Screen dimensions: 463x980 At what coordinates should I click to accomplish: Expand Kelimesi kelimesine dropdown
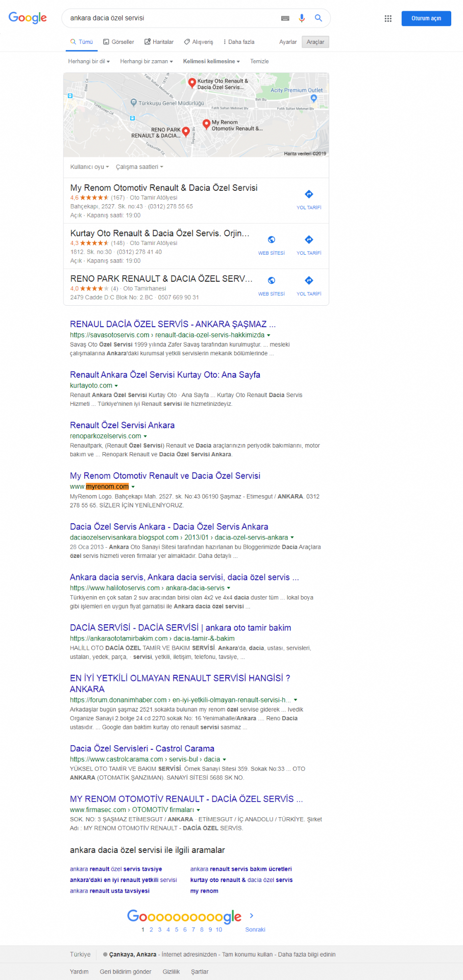point(211,61)
